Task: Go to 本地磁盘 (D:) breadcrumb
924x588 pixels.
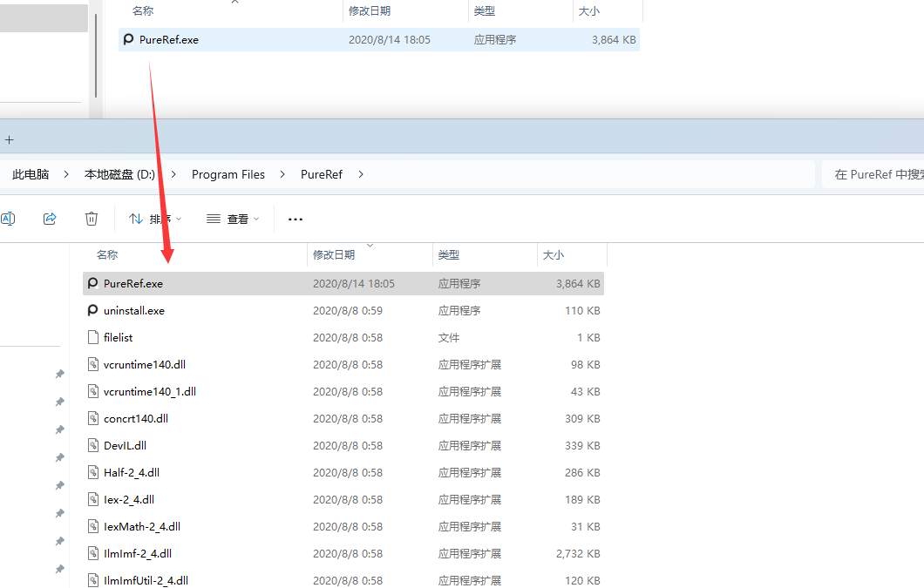Action: tap(119, 174)
